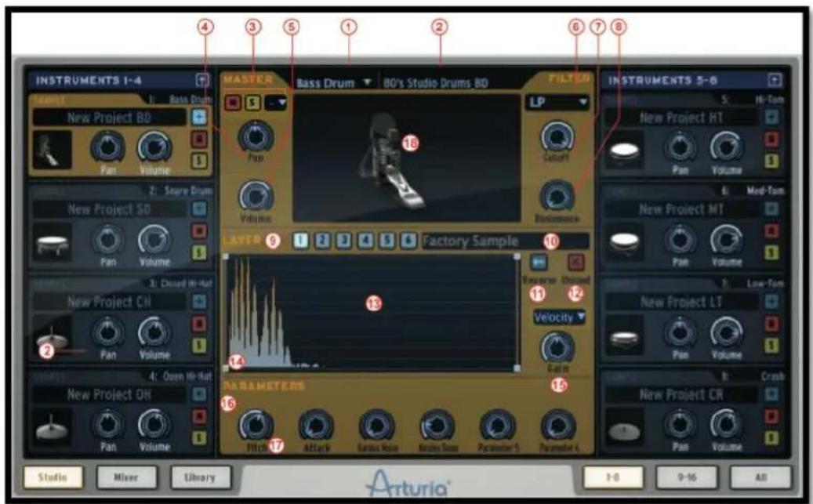Viewport: 813px width, 504px height.
Task: Select layer 6 tab
Action: coord(408,241)
